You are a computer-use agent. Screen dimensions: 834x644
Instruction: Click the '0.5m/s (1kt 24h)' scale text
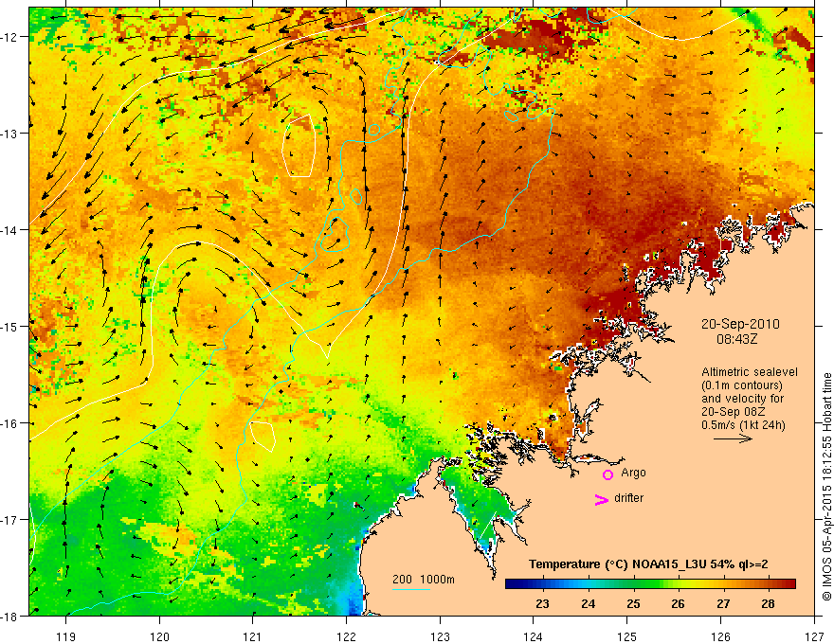click(x=743, y=425)
